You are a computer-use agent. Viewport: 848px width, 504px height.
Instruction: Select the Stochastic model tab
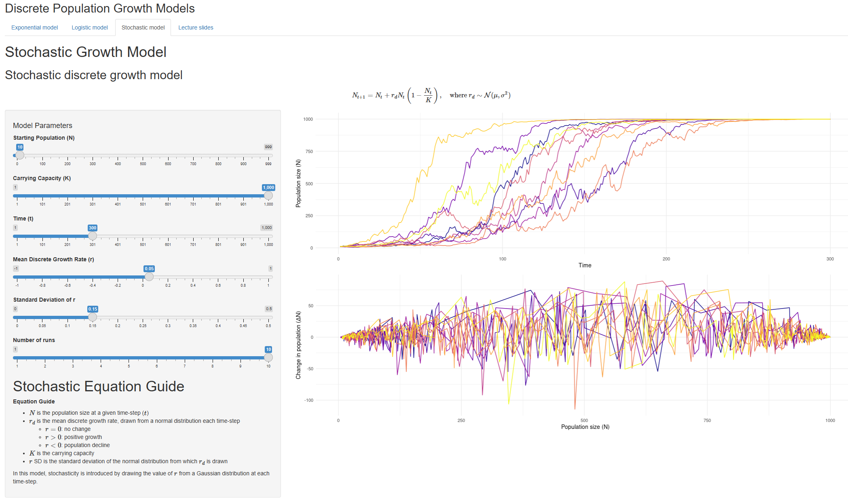click(143, 27)
